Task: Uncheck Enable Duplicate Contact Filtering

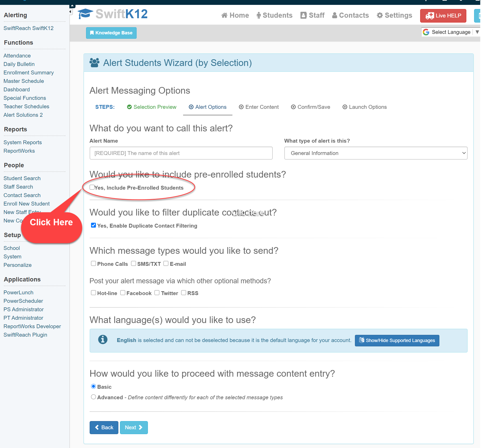Action: coord(93,225)
